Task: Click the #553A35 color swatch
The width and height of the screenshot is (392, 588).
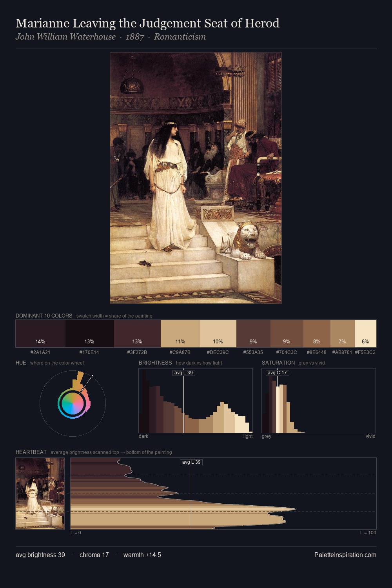Action: point(253,334)
